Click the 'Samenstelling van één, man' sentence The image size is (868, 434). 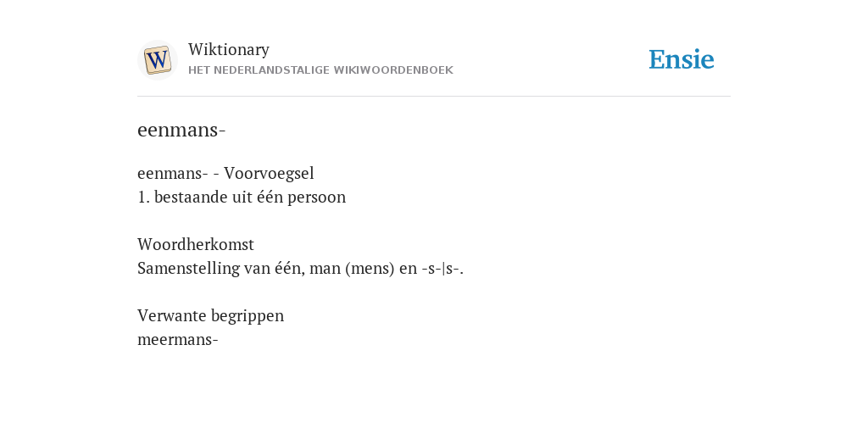300,269
